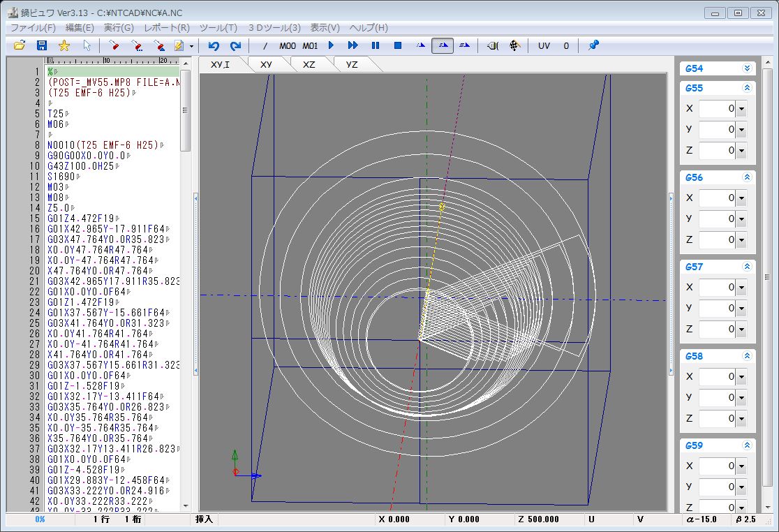Image resolution: width=779 pixels, height=532 pixels.
Task: Click the G57 Y value input field
Action: [718, 309]
